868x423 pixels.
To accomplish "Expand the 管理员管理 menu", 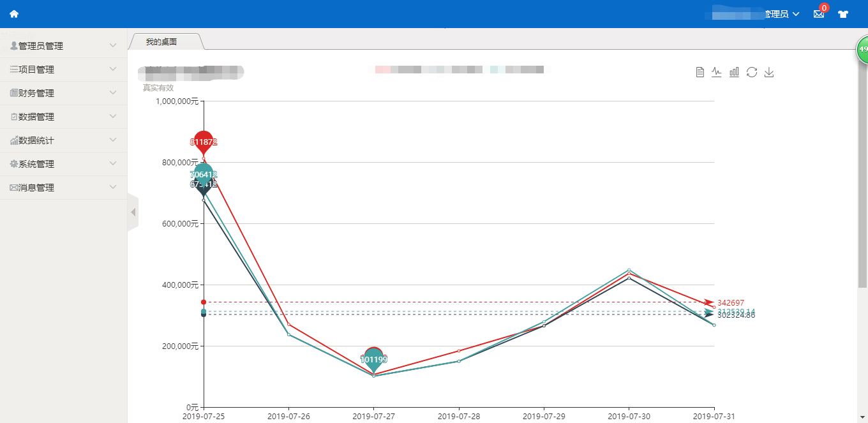I will click(63, 46).
